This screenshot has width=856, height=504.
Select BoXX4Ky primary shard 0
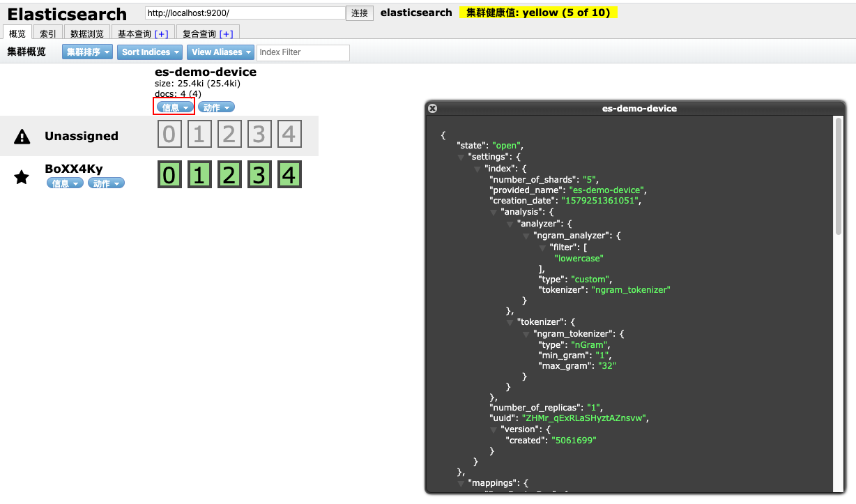tap(170, 176)
